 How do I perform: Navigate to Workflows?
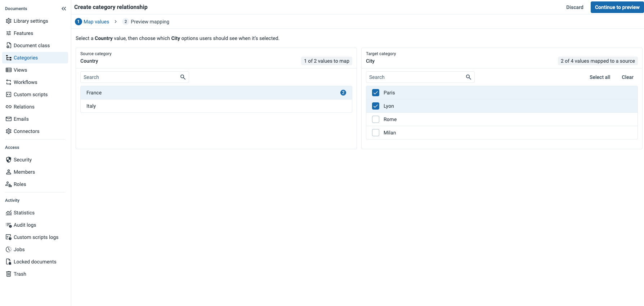click(35, 82)
